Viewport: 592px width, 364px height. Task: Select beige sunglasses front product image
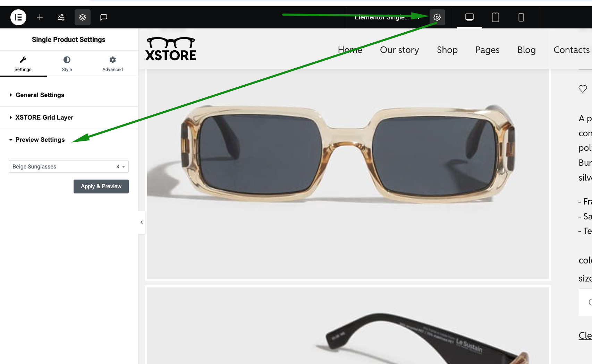tap(348, 174)
